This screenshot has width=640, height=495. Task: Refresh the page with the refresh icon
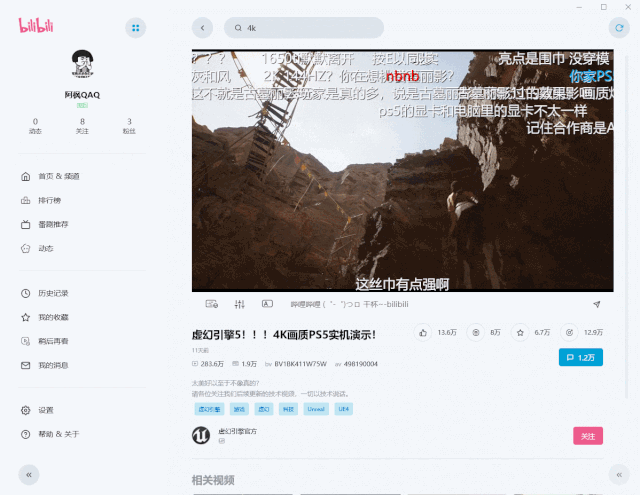[x=619, y=28]
